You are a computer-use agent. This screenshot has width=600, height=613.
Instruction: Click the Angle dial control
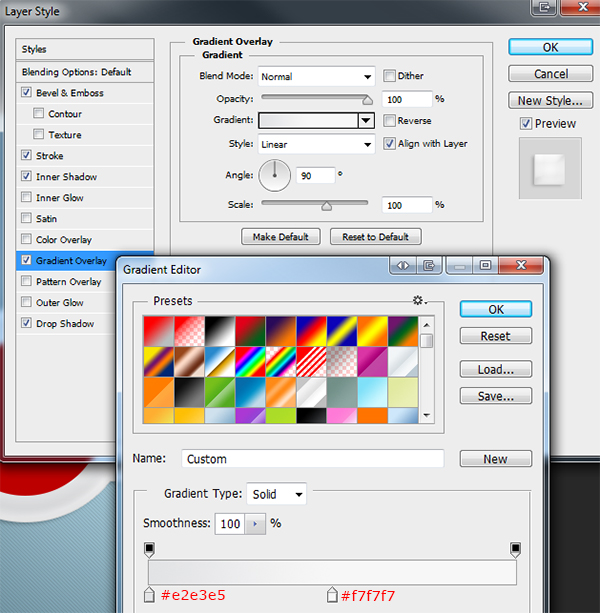click(x=275, y=175)
